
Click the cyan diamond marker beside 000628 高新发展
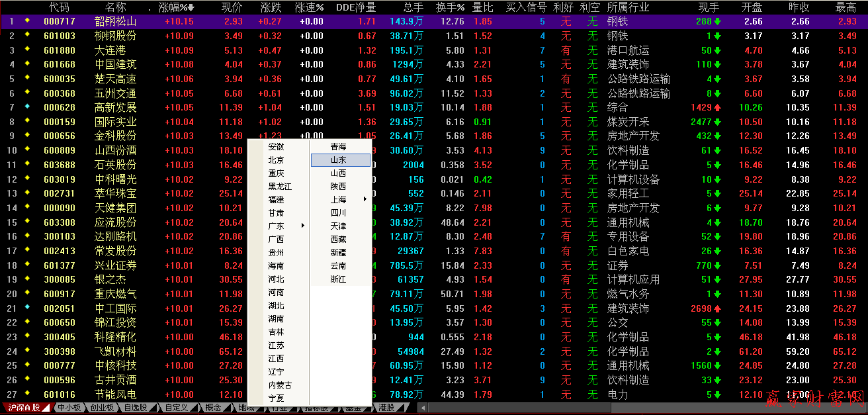pyautogui.click(x=27, y=107)
